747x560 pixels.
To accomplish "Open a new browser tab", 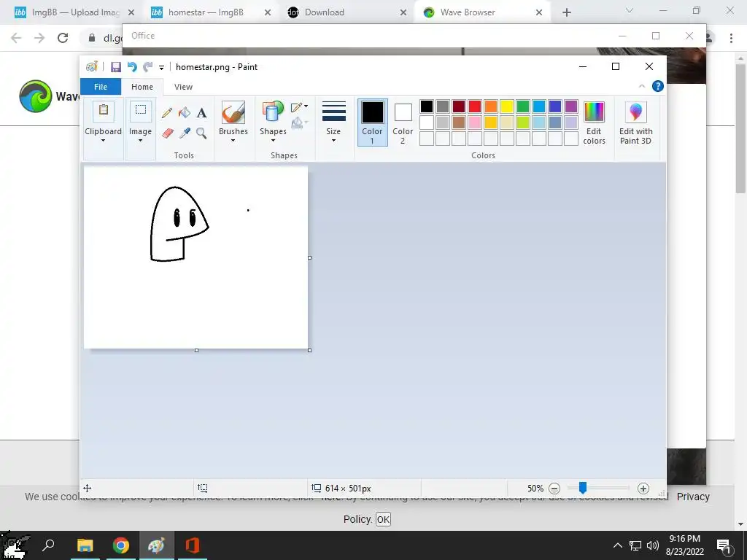I will 566,12.
